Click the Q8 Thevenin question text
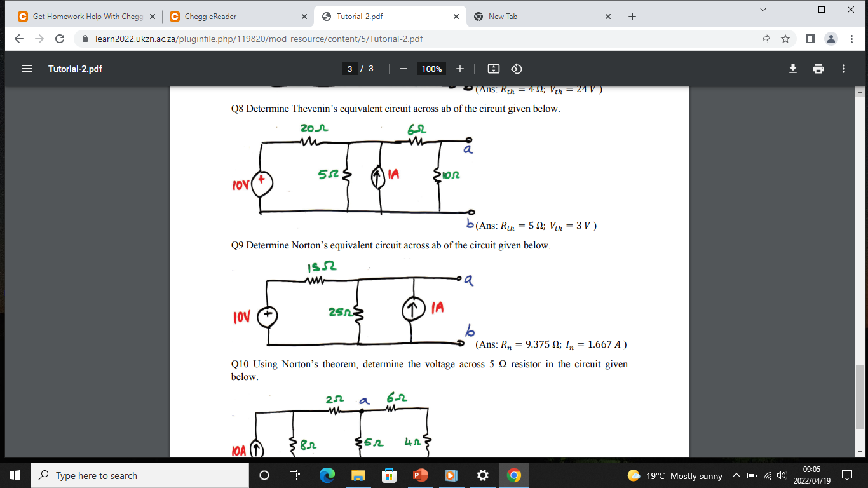Screen dimensions: 868x488 pos(395,109)
